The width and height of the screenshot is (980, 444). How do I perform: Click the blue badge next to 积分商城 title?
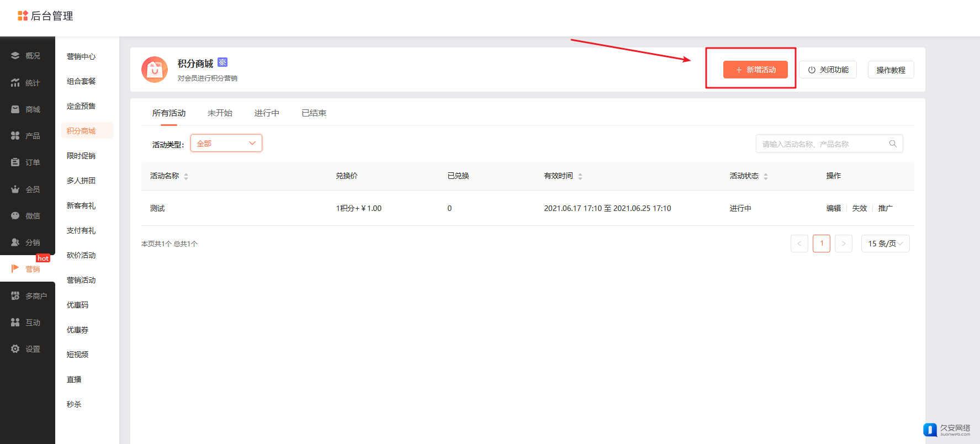pyautogui.click(x=223, y=62)
